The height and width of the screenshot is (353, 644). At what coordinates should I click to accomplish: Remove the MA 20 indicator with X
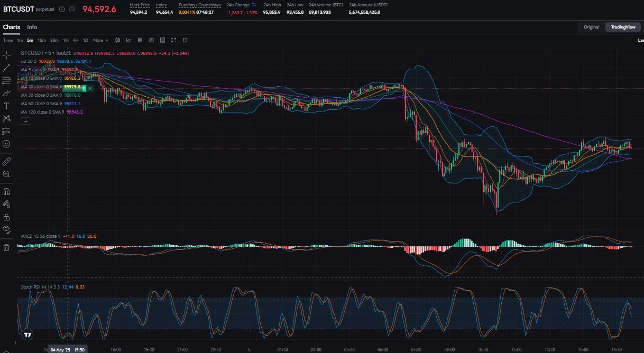(x=90, y=88)
